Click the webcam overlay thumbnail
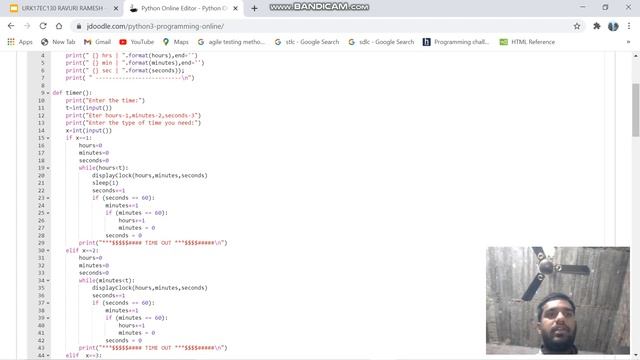Viewport: 640px width, 360px height. click(x=558, y=300)
